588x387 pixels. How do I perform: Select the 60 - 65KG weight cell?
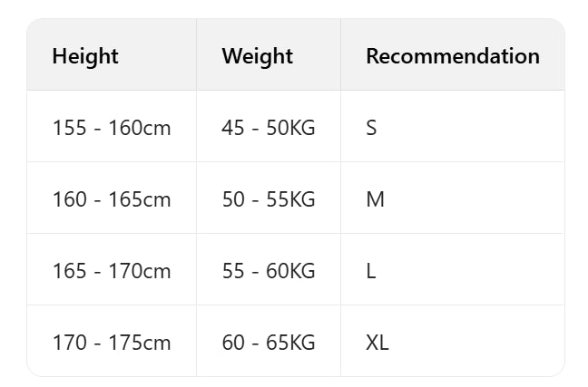268,343
